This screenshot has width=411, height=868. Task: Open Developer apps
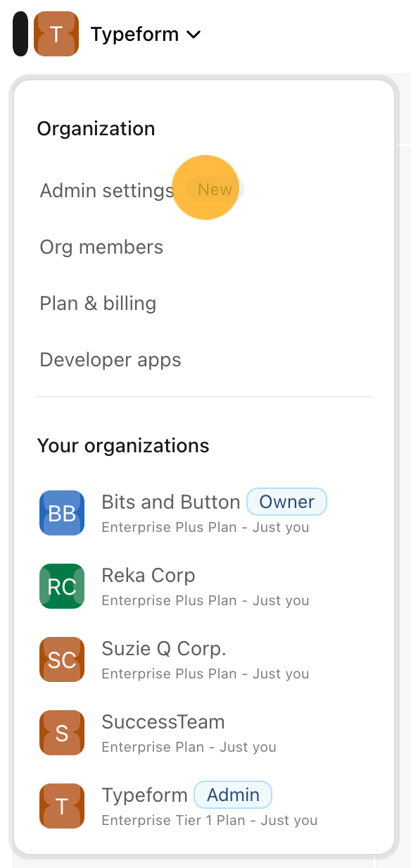pyautogui.click(x=110, y=360)
